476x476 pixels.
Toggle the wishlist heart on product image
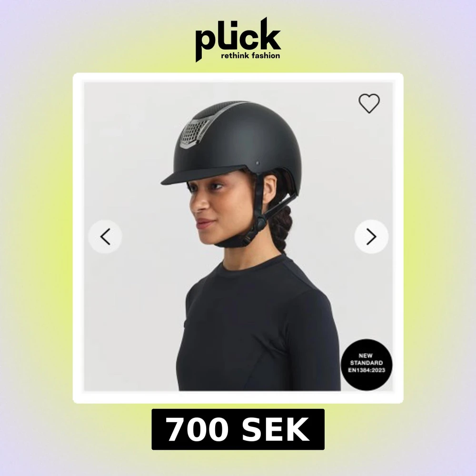(x=369, y=103)
